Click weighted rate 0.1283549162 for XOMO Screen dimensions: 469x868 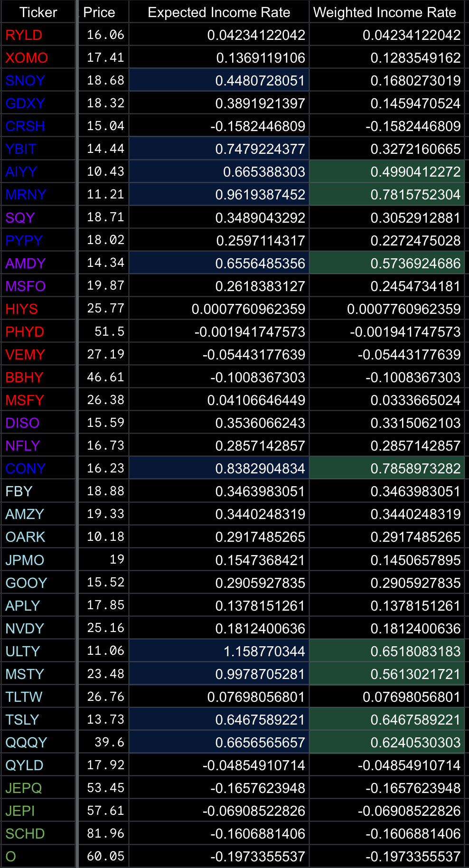point(387,57)
